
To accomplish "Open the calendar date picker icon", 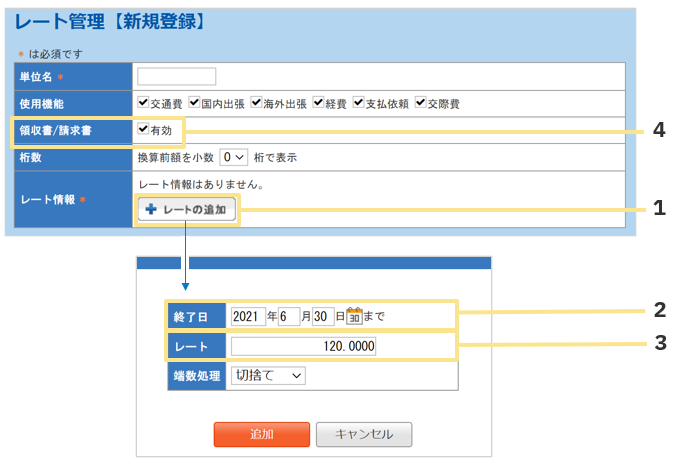I will click(354, 317).
